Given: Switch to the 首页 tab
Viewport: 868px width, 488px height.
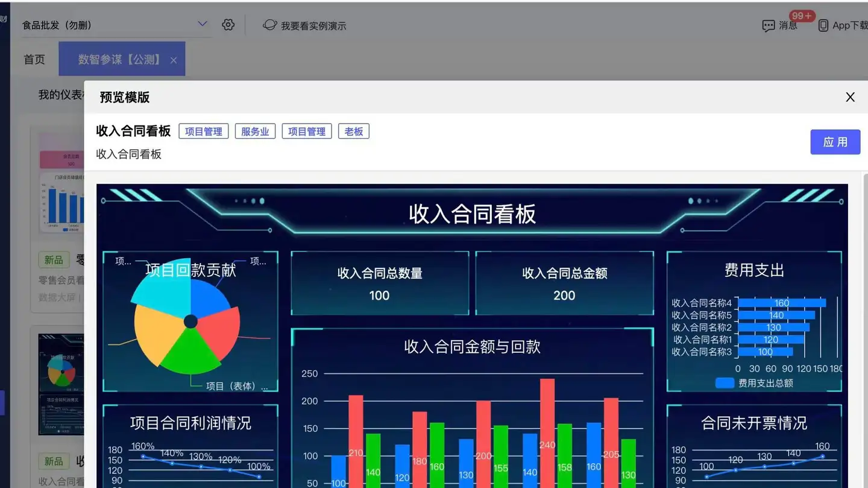Looking at the screenshot, I should [x=34, y=60].
